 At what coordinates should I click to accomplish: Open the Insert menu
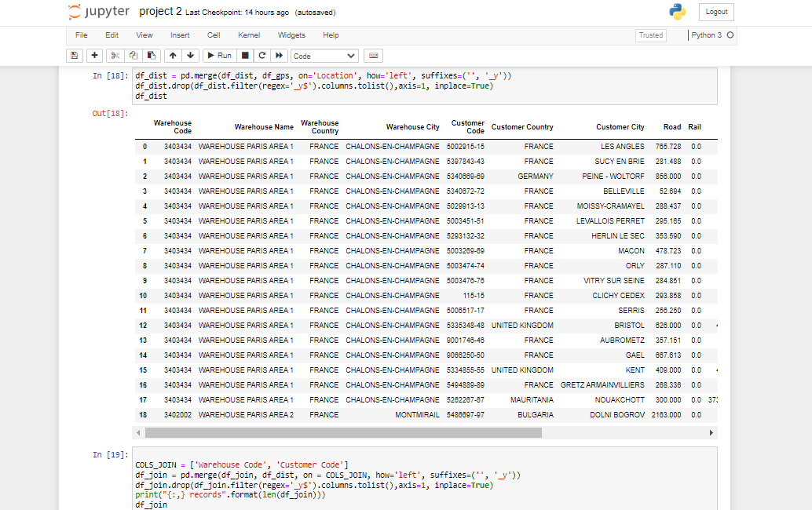click(180, 35)
